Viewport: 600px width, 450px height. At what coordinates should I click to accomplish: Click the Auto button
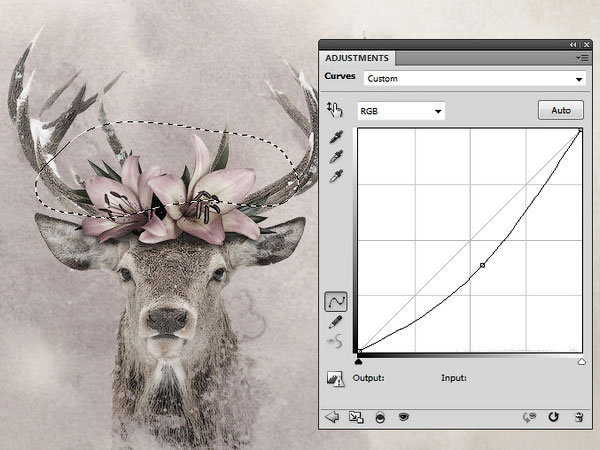[x=561, y=110]
